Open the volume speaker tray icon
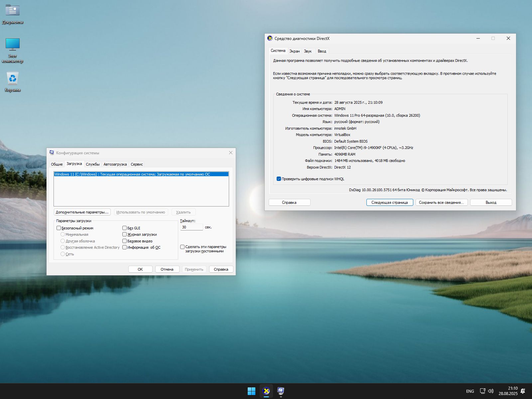This screenshot has height=399, width=532. pos(491,391)
